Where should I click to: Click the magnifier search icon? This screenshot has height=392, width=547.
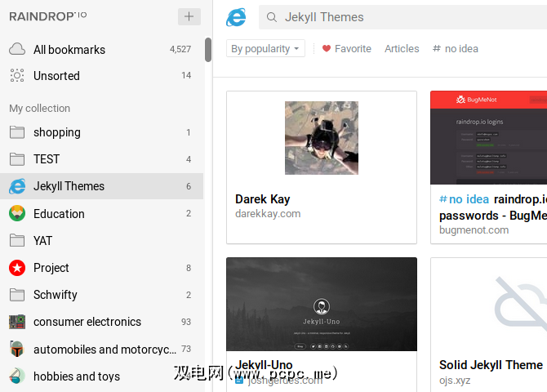point(272,17)
